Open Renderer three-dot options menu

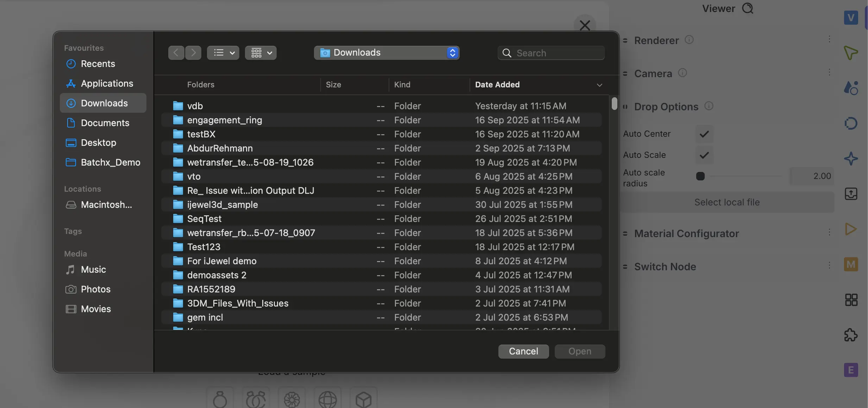829,39
